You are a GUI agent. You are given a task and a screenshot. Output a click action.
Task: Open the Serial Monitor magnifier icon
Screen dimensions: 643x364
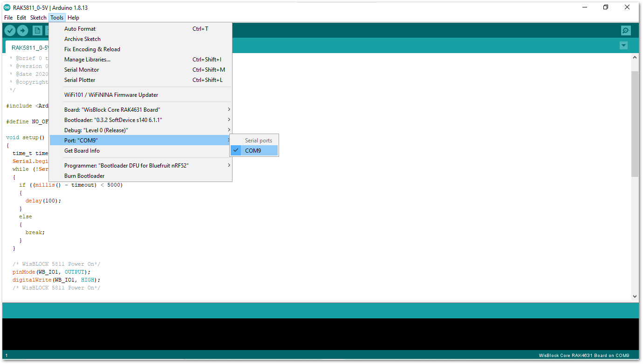point(626,31)
